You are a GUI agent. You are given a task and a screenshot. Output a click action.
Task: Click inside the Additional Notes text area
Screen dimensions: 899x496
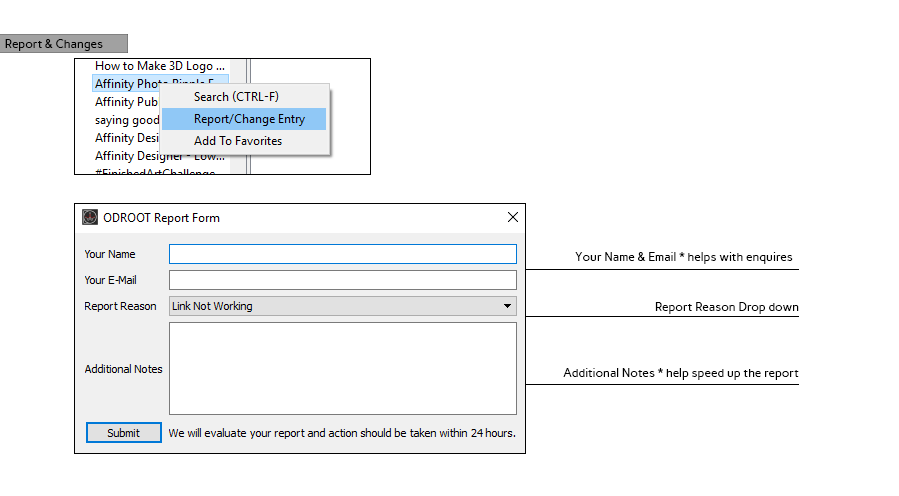click(x=342, y=368)
